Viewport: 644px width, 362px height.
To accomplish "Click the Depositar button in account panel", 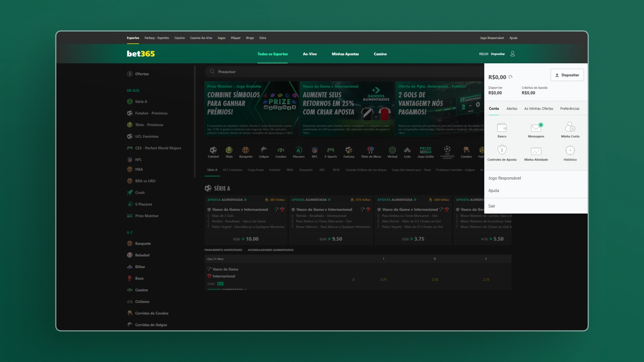I will point(567,75).
